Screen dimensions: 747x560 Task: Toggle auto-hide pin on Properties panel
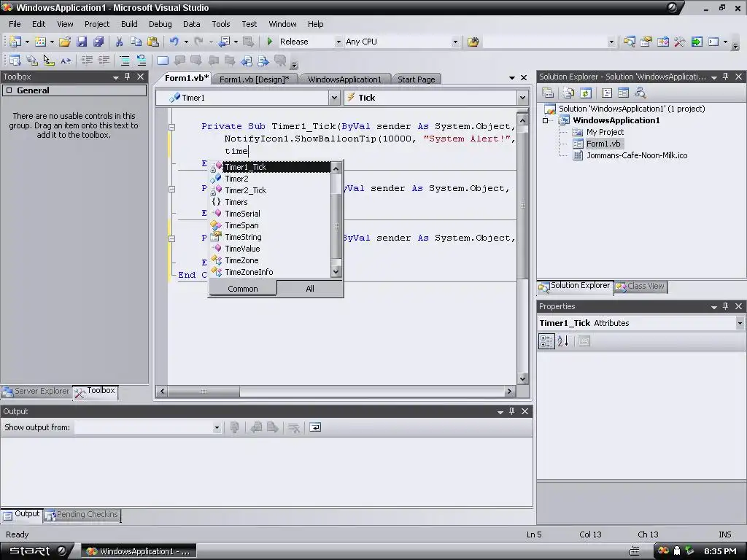coord(726,307)
